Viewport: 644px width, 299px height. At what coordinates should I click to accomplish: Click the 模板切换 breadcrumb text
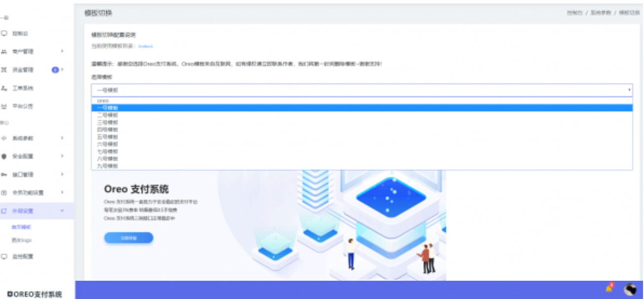(x=629, y=13)
